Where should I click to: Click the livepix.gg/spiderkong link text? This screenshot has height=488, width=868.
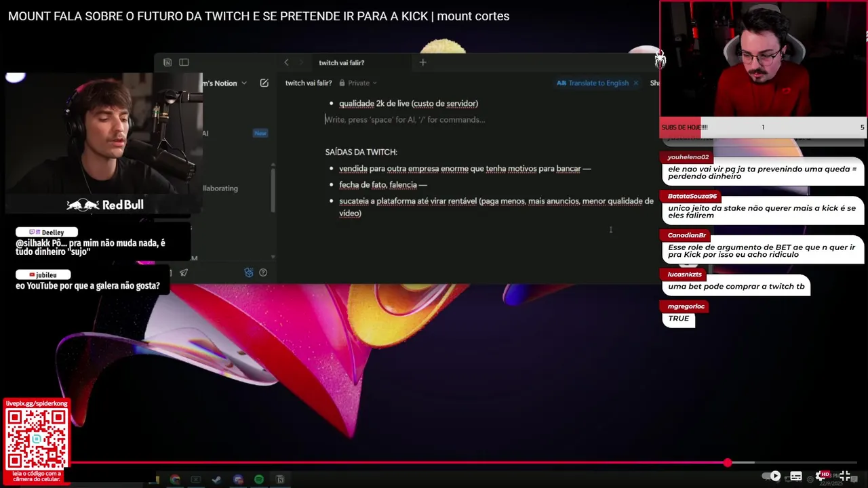coord(37,403)
